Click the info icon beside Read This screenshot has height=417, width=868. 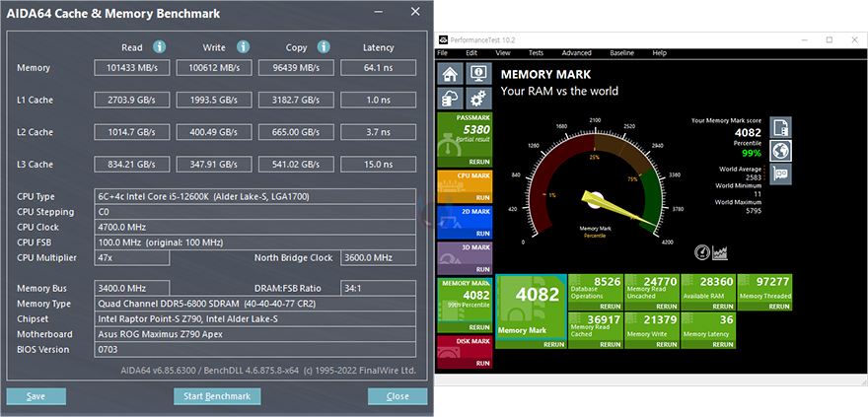(160, 47)
